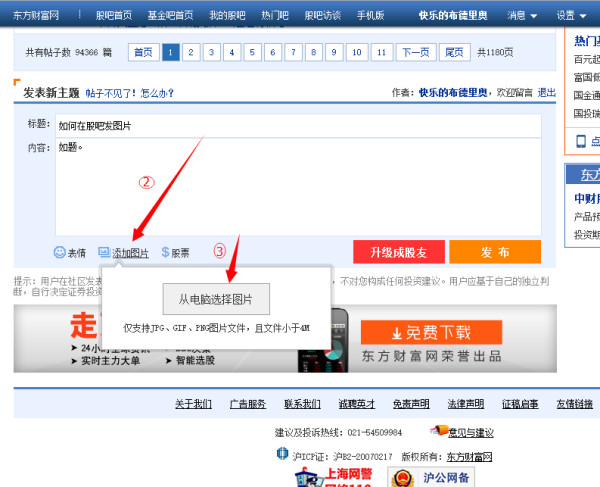Click the 沪ICP证 shield icon
The image size is (600, 487).
(282, 456)
